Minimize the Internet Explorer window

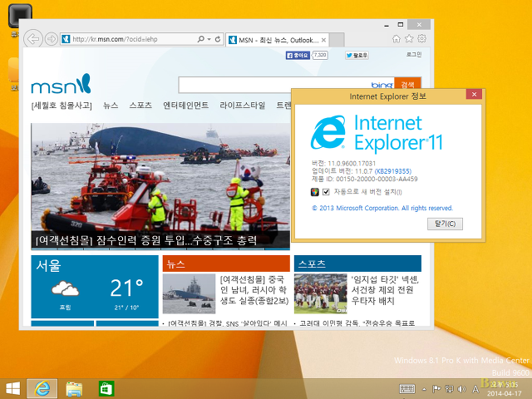tap(387, 25)
